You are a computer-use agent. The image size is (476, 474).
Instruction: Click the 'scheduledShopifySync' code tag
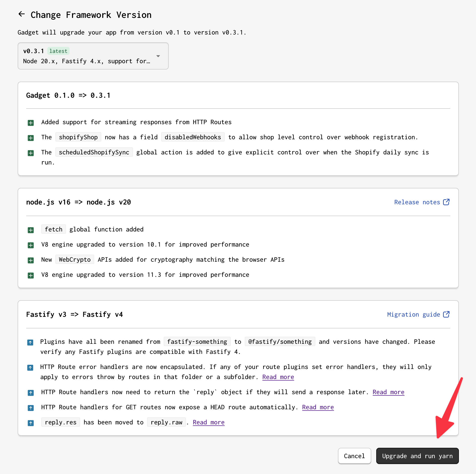click(94, 152)
